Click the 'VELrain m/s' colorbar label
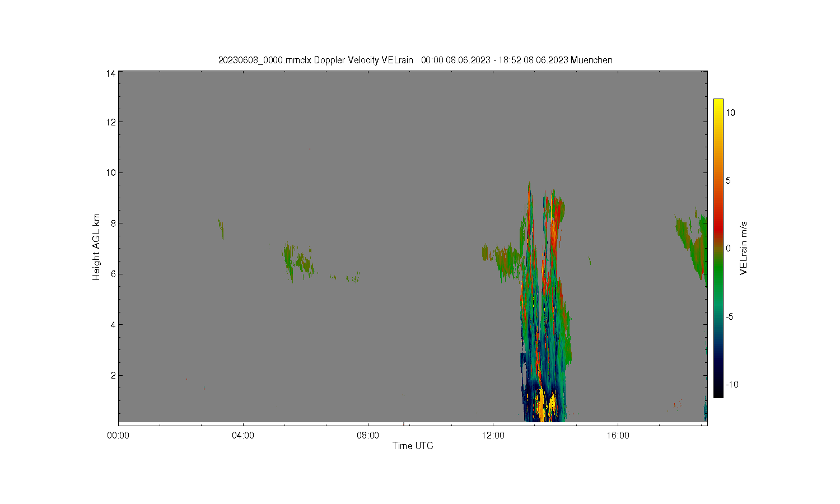Screen dimensions: 840x504 743,248
